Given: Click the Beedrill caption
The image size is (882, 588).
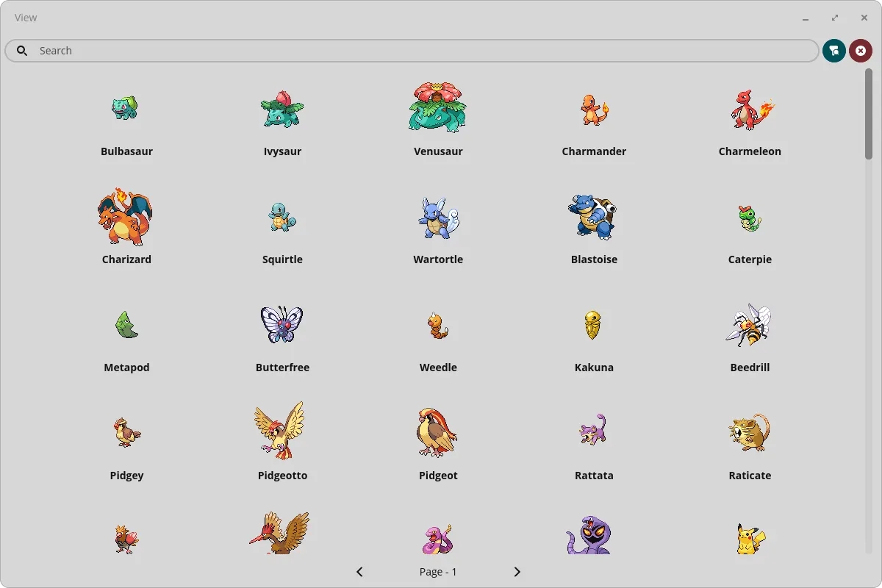Looking at the screenshot, I should (750, 367).
